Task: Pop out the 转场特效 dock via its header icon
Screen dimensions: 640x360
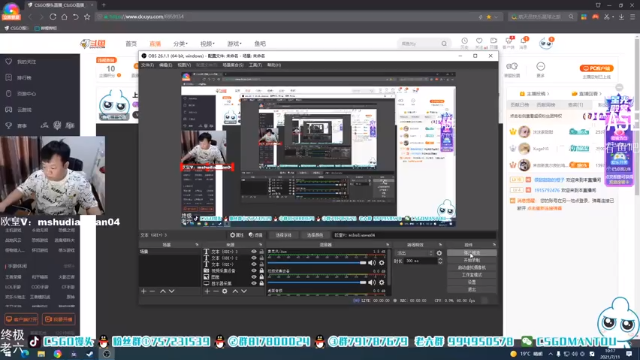Action: click(x=440, y=244)
